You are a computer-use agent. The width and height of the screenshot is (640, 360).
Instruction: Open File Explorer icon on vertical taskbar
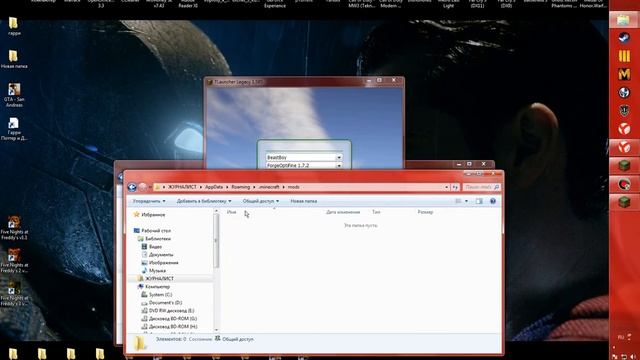[623, 20]
